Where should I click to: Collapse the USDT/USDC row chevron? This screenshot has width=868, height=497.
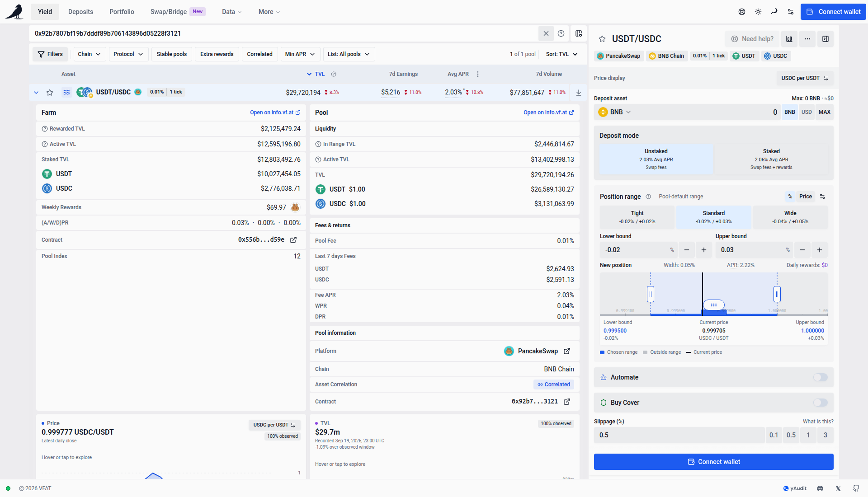click(36, 93)
